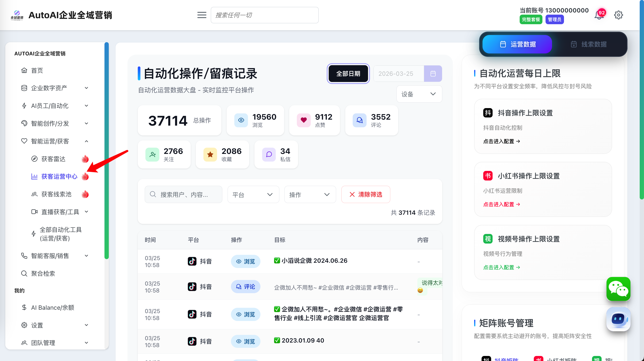The height and width of the screenshot is (361, 644).
Task: Click the notification bell icon
Action: (599, 16)
